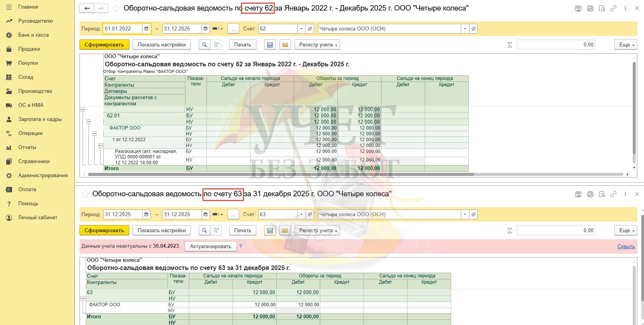Click the email envelope icon in top report
The height and width of the screenshot is (325, 644).
click(x=285, y=45)
